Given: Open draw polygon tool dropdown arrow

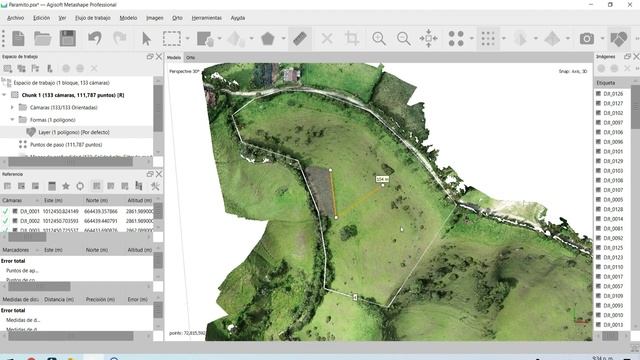Looking at the screenshot, I should click(x=283, y=39).
